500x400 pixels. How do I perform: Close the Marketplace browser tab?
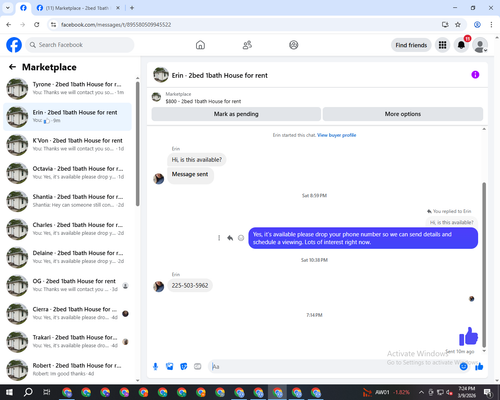pyautogui.click(x=118, y=8)
